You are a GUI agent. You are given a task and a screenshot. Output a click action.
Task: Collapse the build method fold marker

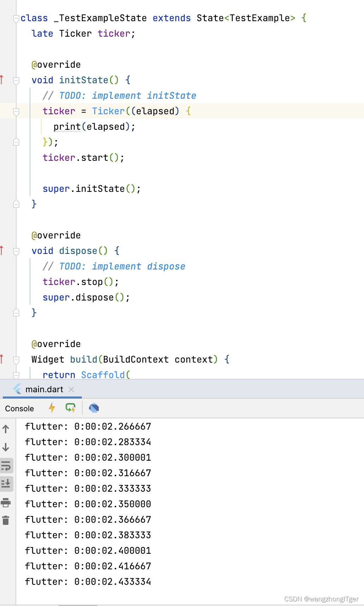[16, 360]
